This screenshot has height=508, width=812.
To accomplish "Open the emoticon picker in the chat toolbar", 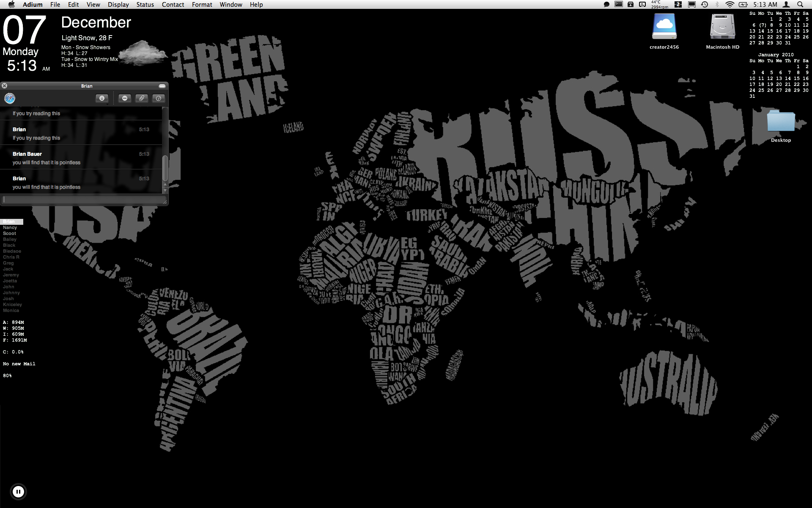I will [102, 98].
